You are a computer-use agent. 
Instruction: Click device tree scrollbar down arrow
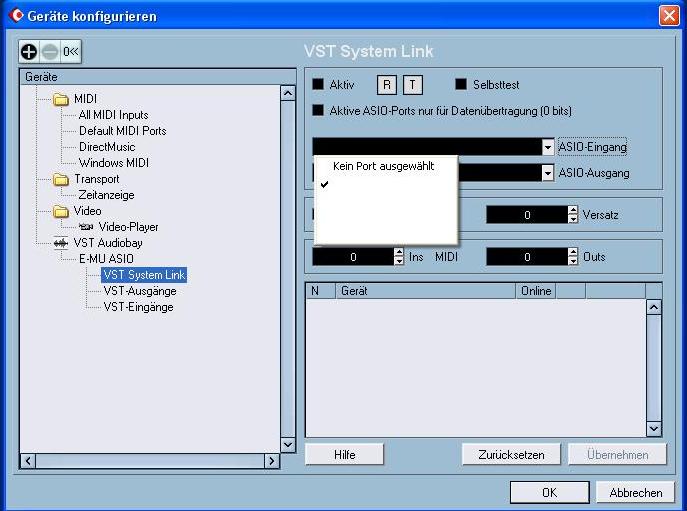point(287,445)
